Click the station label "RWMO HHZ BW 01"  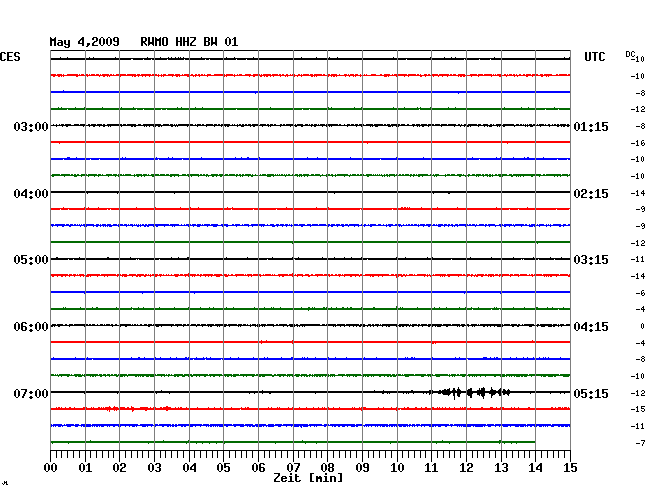(189, 42)
